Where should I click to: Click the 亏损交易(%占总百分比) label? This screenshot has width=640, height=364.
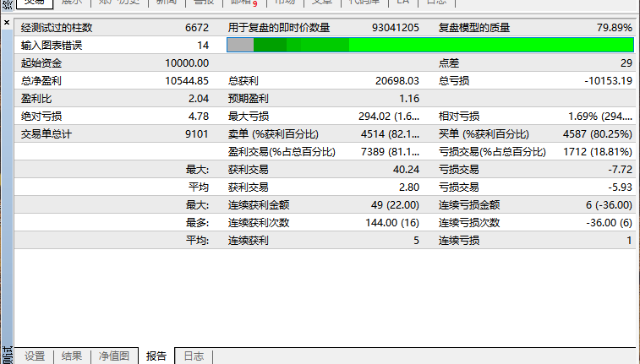point(492,152)
